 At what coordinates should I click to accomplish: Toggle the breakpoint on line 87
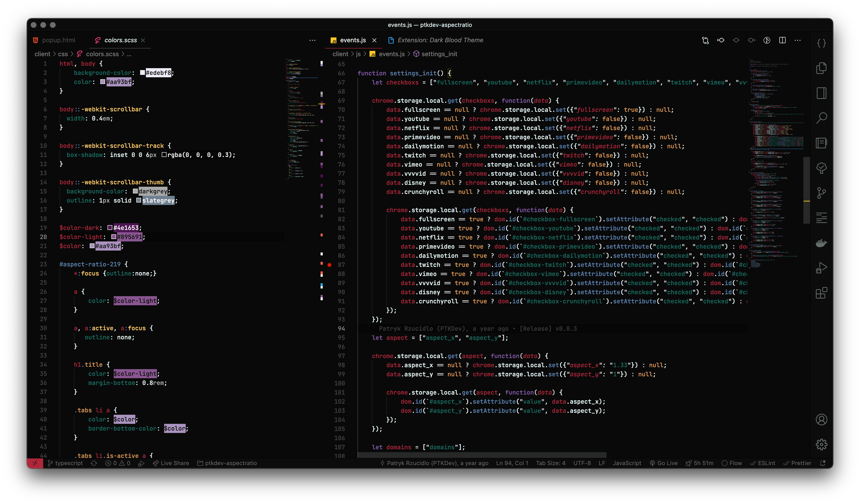(x=329, y=265)
